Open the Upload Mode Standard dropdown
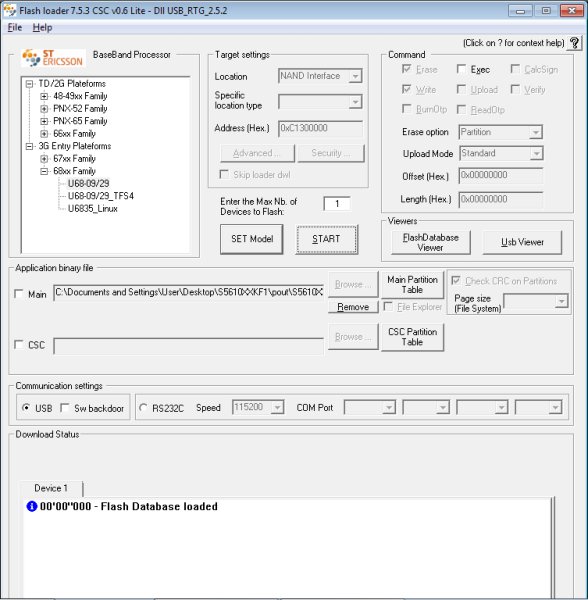588x600 pixels. pos(500,153)
